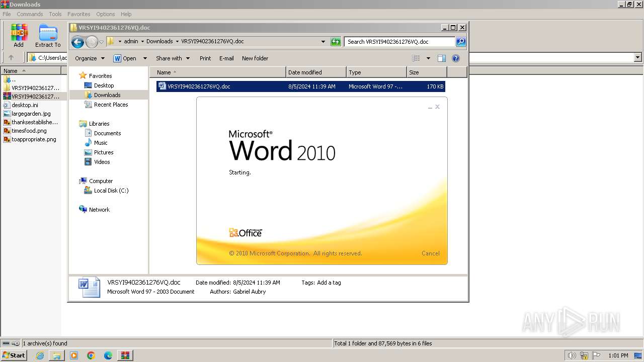Click the Explorer Back arrow button
This screenshot has height=362, width=644.
77,42
